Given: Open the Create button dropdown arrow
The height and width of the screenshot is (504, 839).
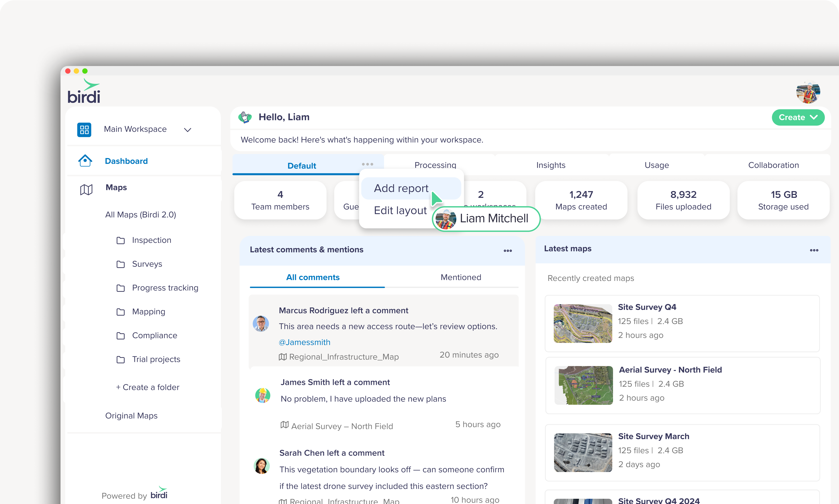Looking at the screenshot, I should 814,118.
